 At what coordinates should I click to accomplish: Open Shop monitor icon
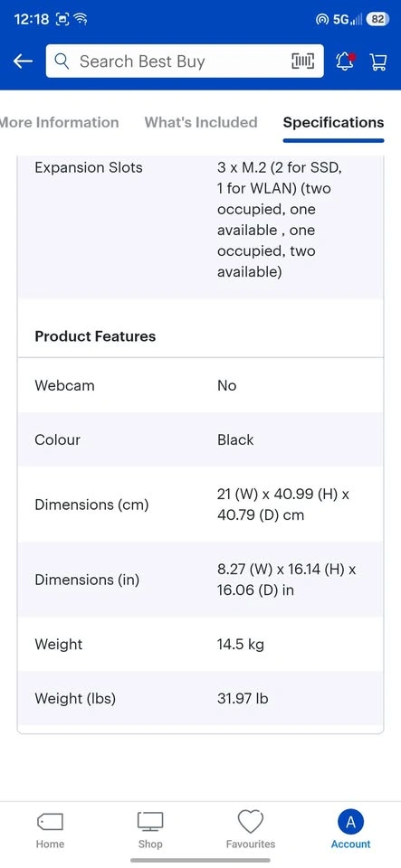(x=150, y=822)
